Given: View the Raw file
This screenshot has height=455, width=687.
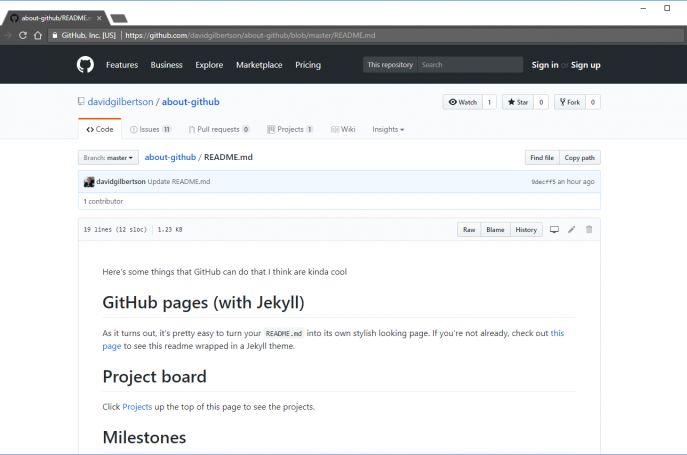Looking at the screenshot, I should [x=469, y=230].
